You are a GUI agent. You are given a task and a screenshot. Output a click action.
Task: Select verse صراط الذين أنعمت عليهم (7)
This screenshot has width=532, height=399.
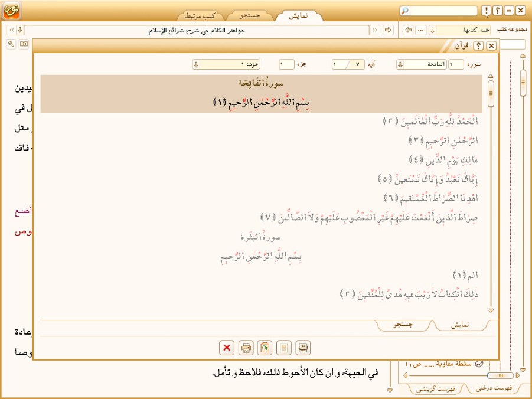click(369, 217)
